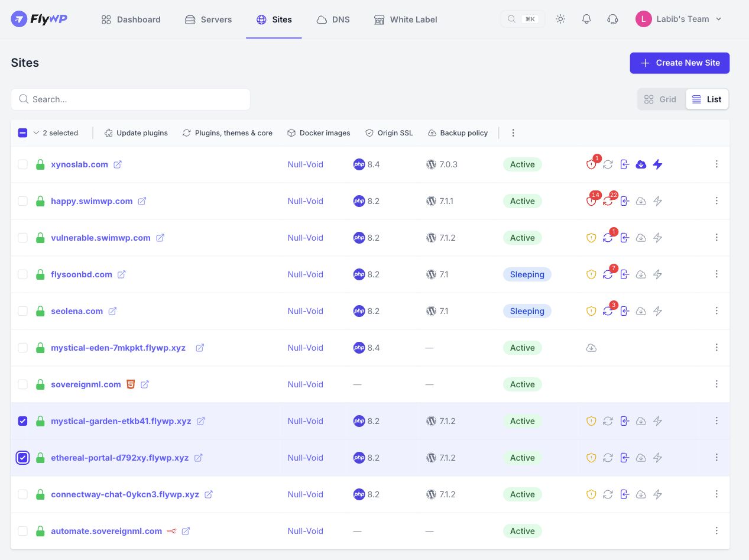Switch to the DNS tab
749x560 pixels.
point(333,20)
